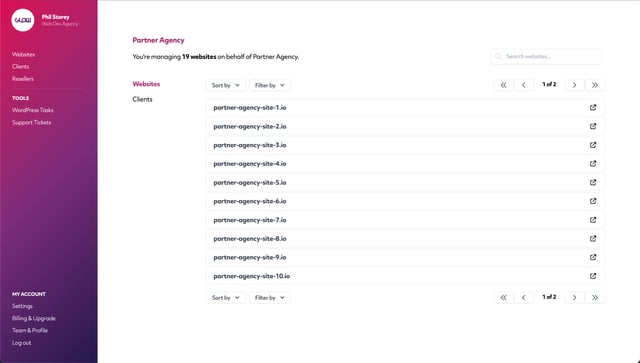
Task: Go to next page in bottom pagination
Action: point(574,298)
